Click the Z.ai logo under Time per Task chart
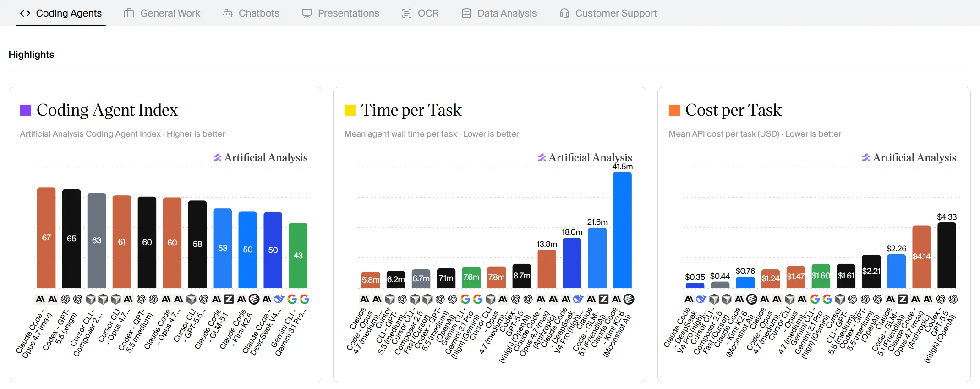 [604, 299]
